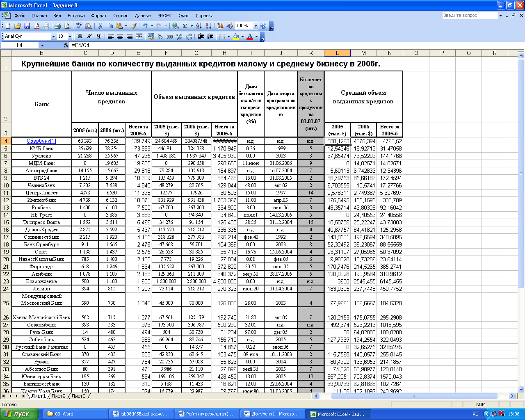Toggle italic formatting (К)
The image size is (525, 420).
click(x=89, y=37)
